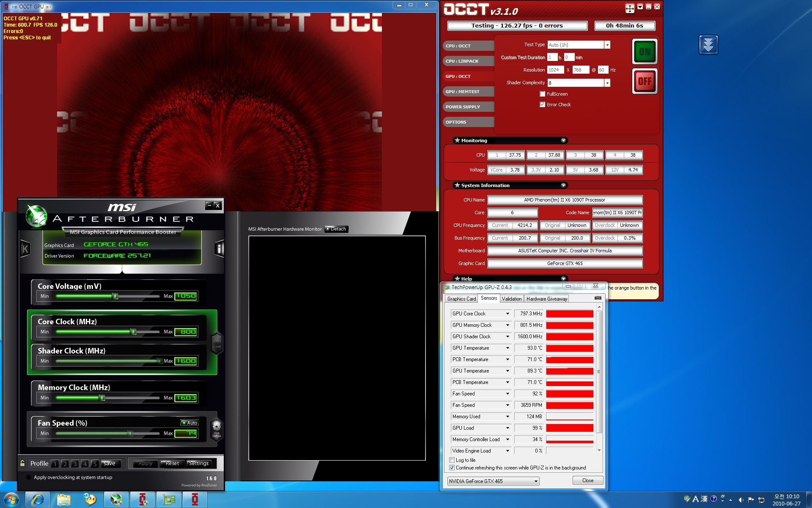This screenshot has height=508, width=812.
Task: Switch to the Graphics Card tab in GPU-Z
Action: 461,299
